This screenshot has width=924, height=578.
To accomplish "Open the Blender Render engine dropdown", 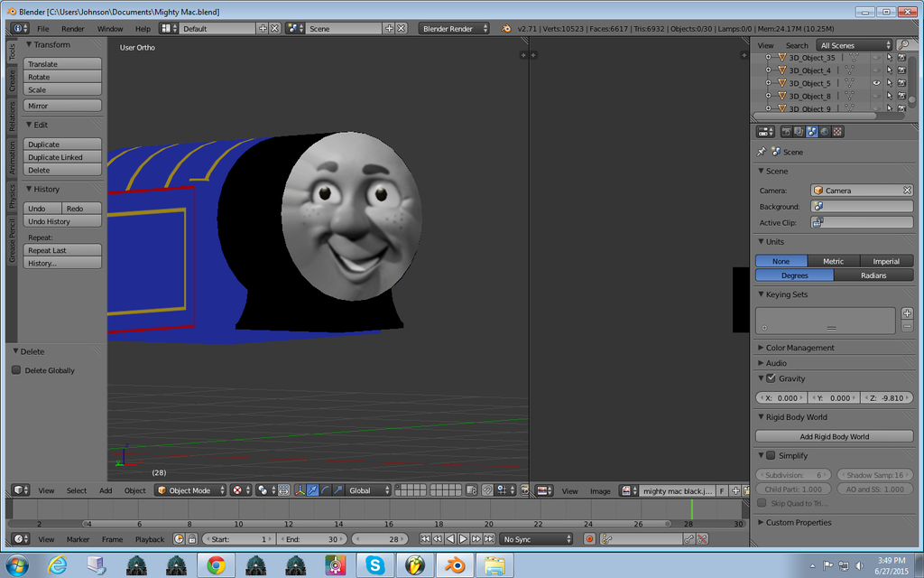I will [x=455, y=28].
